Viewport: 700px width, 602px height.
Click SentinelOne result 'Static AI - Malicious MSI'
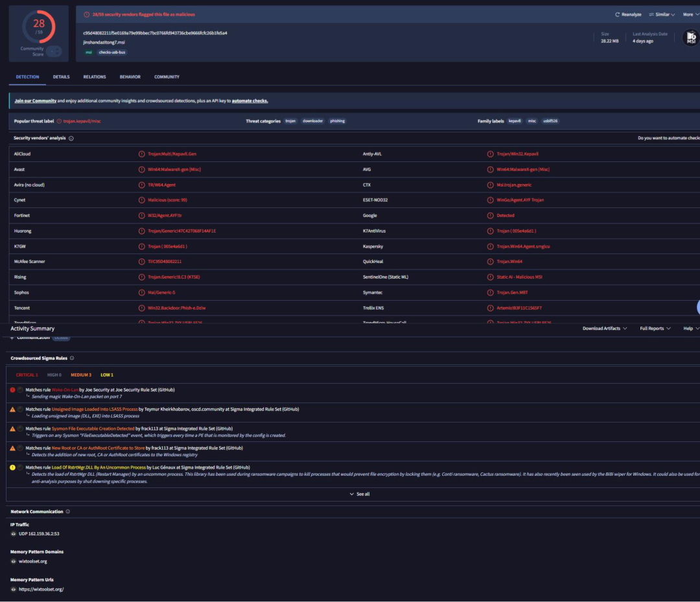click(x=519, y=277)
